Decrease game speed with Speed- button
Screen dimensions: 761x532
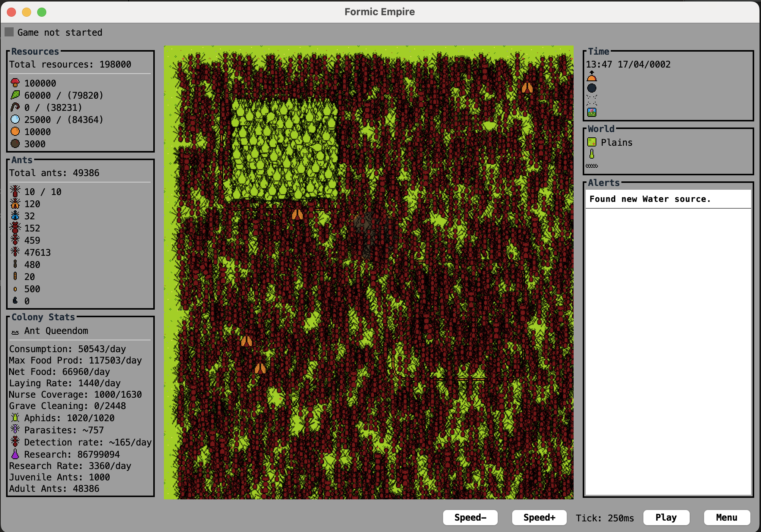tap(470, 518)
